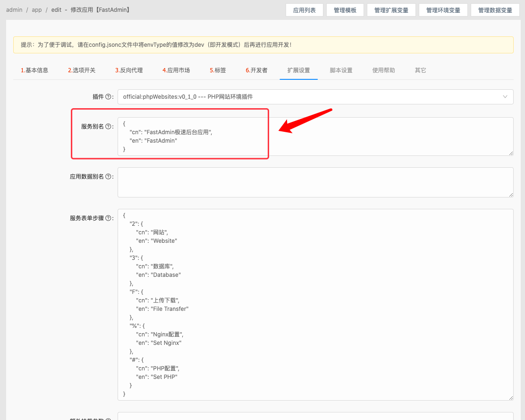
Task: Click the 管理模板 button
Action: coord(345,9)
